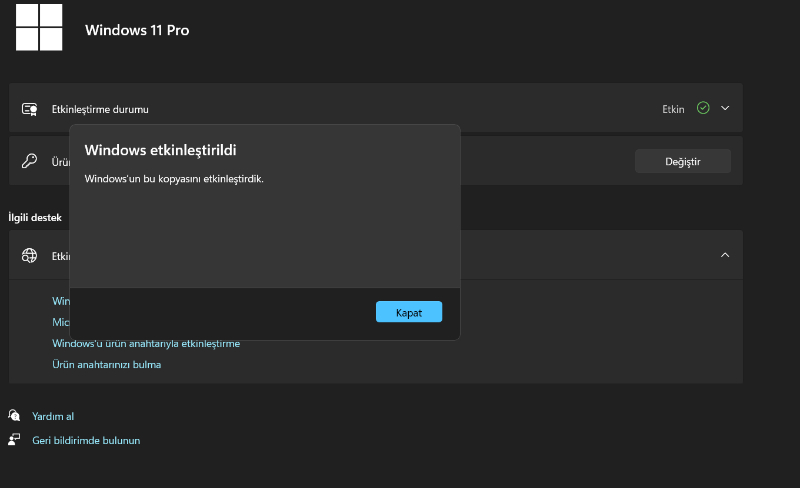Open Geri bildirimde bulunun link
This screenshot has height=488, width=800.
[86, 440]
